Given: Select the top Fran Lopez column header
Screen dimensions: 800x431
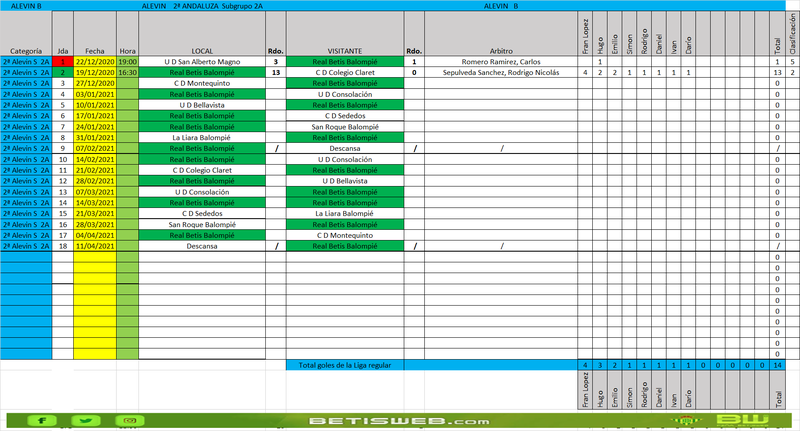Looking at the screenshot, I should [x=585, y=36].
